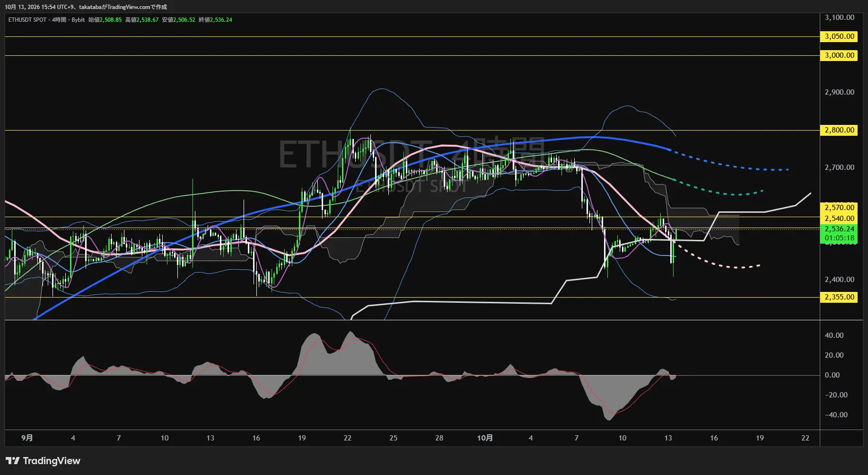Click the 10月 month label on time axis
Viewport: 868px width, 475px height.
coord(485,438)
